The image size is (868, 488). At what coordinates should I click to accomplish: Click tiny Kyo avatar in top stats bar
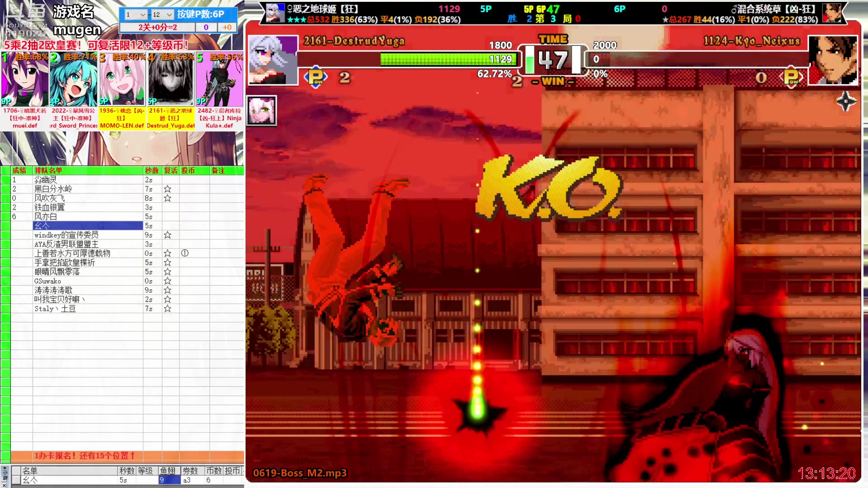[x=832, y=13]
